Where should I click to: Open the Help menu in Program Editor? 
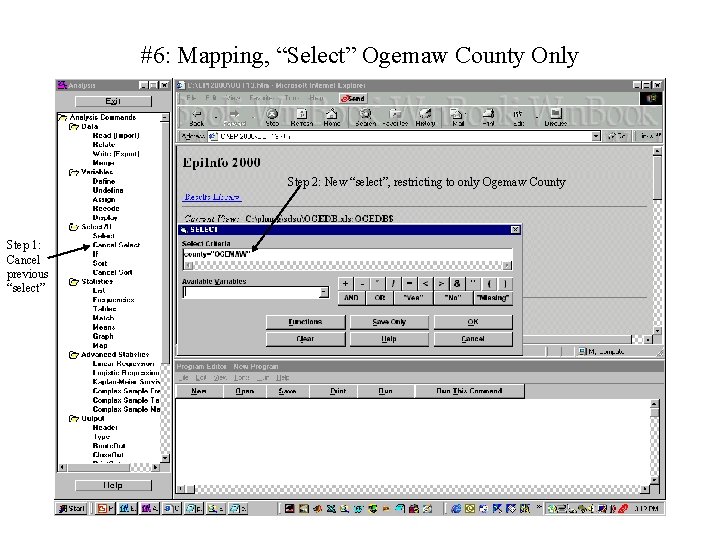pyautogui.click(x=282, y=378)
